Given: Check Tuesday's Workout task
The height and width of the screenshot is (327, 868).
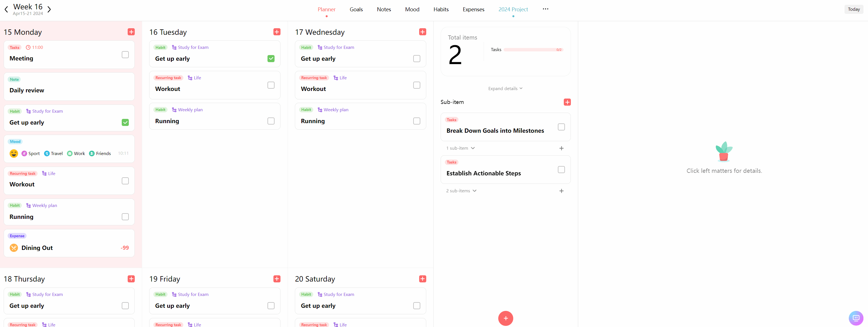Looking at the screenshot, I should [271, 85].
